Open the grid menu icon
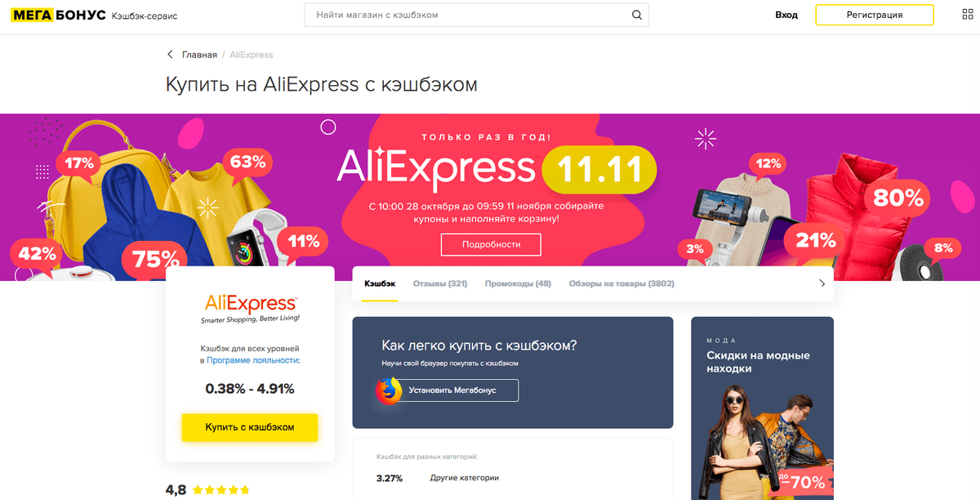980x500 pixels. click(x=968, y=15)
